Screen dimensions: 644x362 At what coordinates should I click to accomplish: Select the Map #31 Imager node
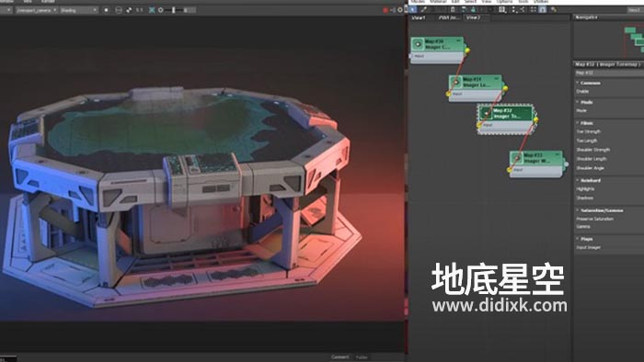coord(476,87)
